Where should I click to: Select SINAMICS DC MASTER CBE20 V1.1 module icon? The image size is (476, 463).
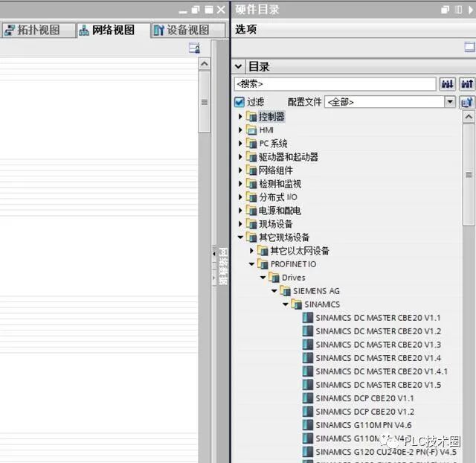[x=307, y=318]
